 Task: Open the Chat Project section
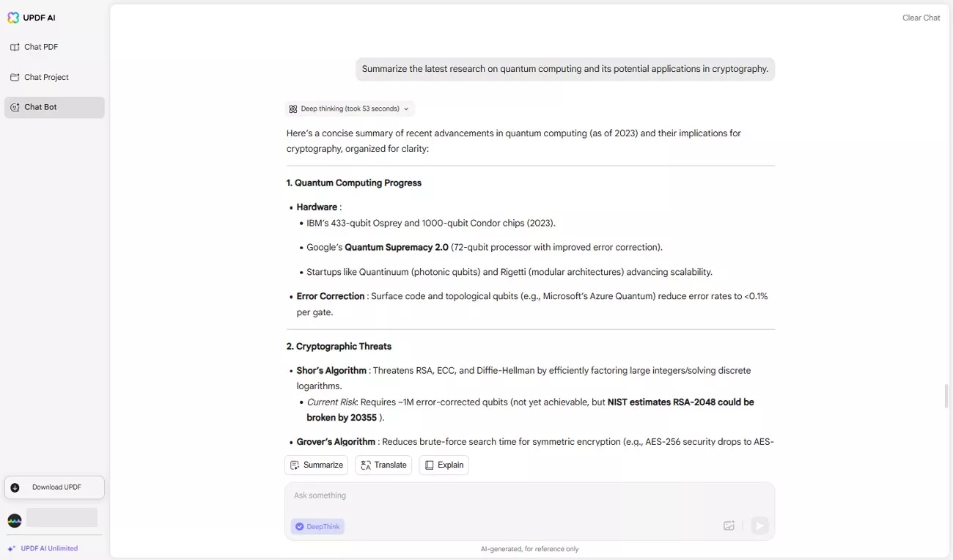46,77
